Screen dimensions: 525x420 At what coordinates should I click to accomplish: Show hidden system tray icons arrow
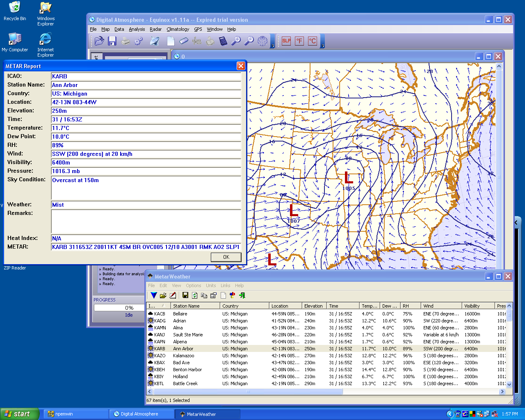[x=450, y=414]
